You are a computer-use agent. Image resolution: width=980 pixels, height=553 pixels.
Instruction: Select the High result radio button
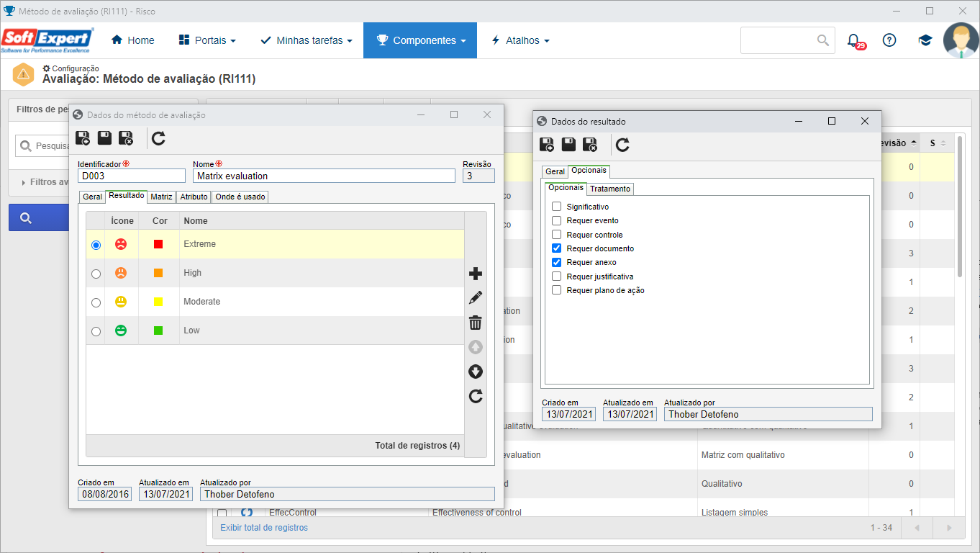96,274
